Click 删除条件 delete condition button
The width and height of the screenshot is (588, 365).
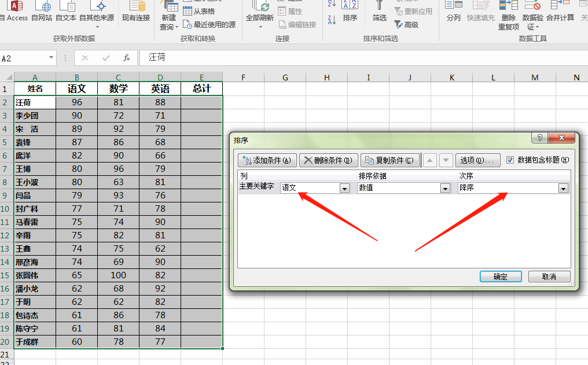329,160
